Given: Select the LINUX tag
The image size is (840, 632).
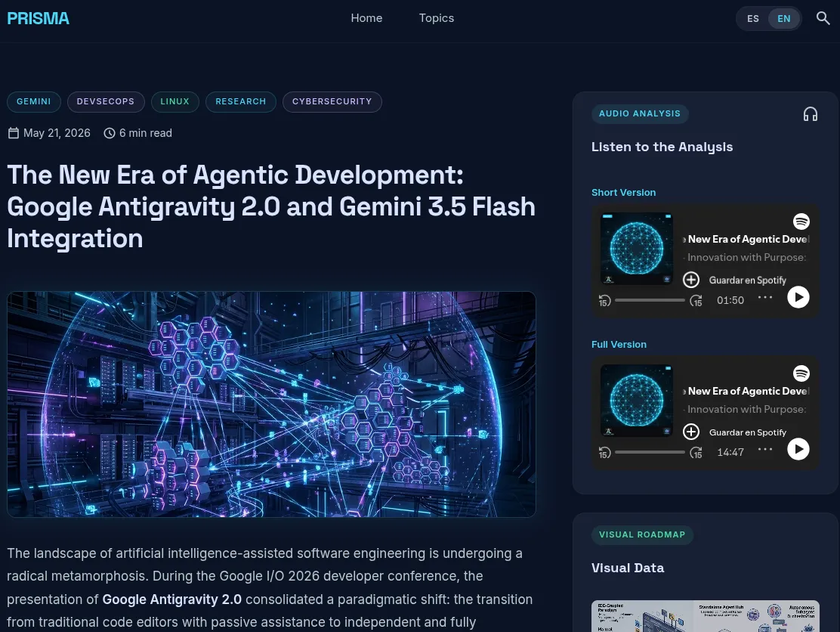Looking at the screenshot, I should [174, 102].
